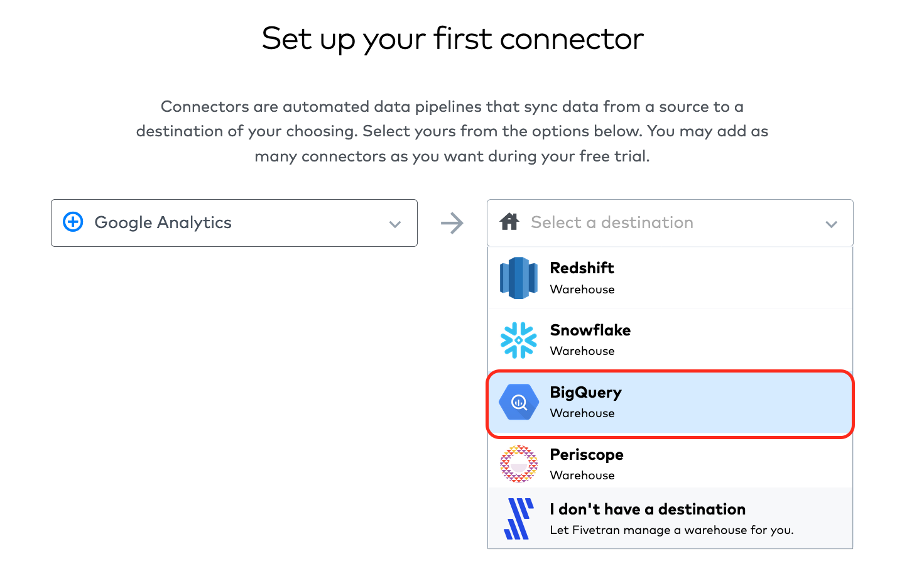Click the Periscope circular logo
This screenshot has height=588, width=902.
tap(518, 464)
